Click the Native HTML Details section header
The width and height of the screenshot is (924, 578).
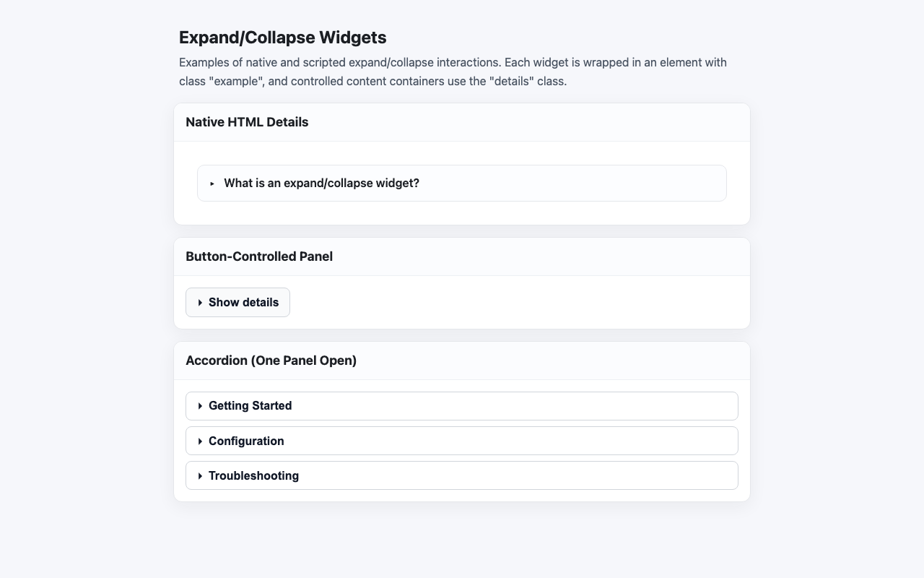point(247,121)
